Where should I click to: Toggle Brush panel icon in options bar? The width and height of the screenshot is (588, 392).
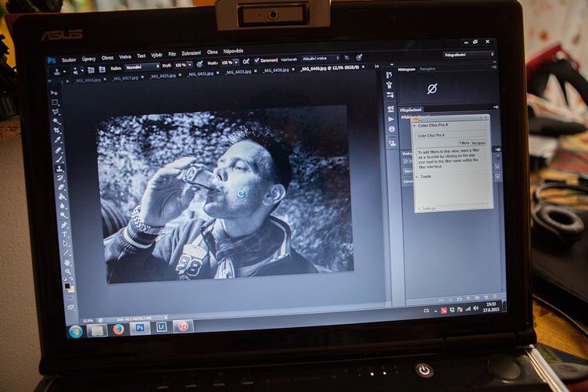[x=91, y=70]
